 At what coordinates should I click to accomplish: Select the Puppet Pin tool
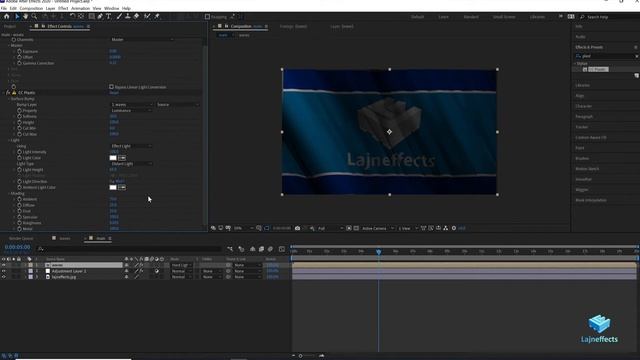click(157, 16)
